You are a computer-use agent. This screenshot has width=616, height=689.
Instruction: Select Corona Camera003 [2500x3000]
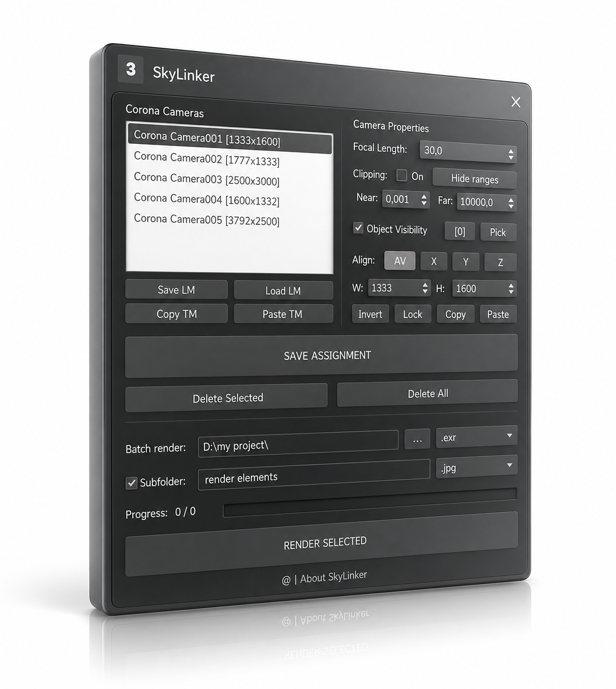[x=207, y=179]
